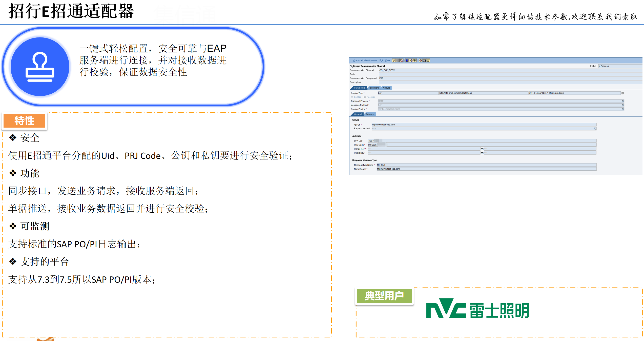Viewport: 644px width, 341px height.
Task: Click the ❖ 安全 bullet heading
Action: (24, 138)
